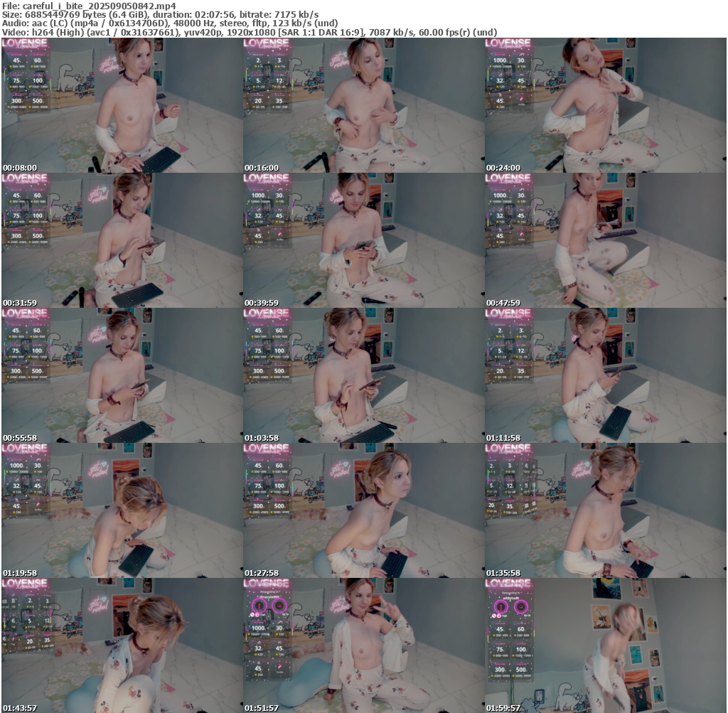Viewport: 728px width, 713px height.
Task: Click the 'Audio: aac (LC)' header line
Action: tap(170, 23)
